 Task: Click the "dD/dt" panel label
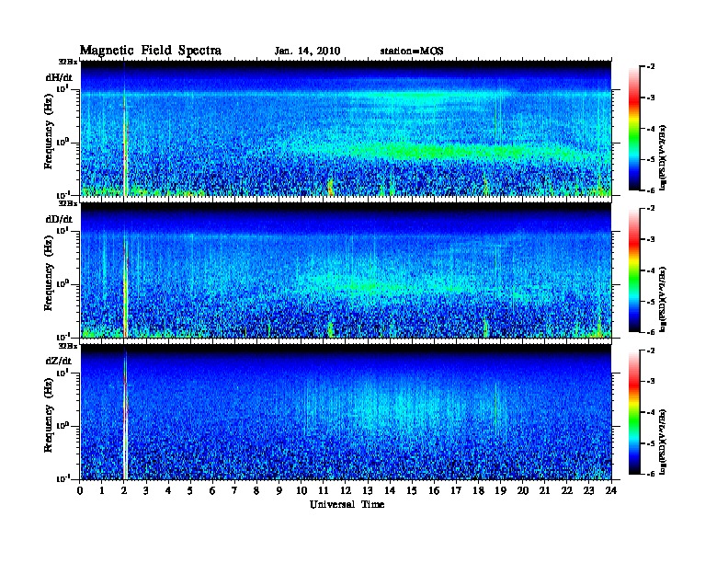point(59,219)
